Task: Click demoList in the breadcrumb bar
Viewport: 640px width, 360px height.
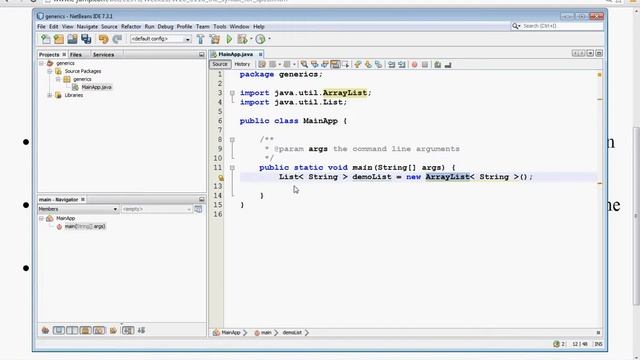Action: coord(292,333)
